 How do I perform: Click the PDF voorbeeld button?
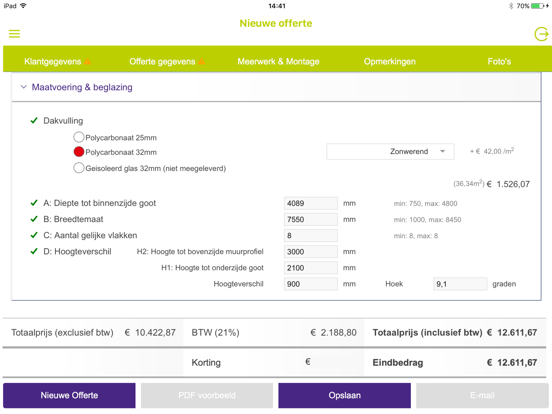coord(207,395)
